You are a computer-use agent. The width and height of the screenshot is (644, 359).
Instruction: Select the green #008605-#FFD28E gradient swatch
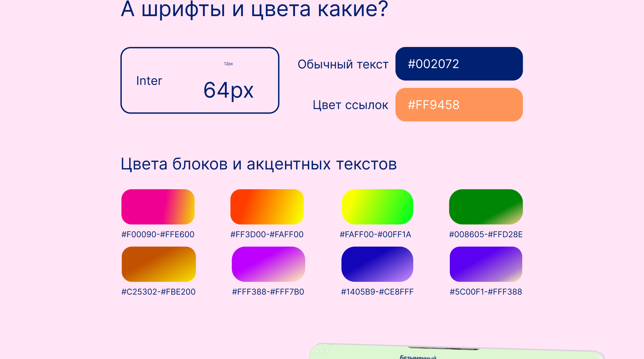[485, 207]
